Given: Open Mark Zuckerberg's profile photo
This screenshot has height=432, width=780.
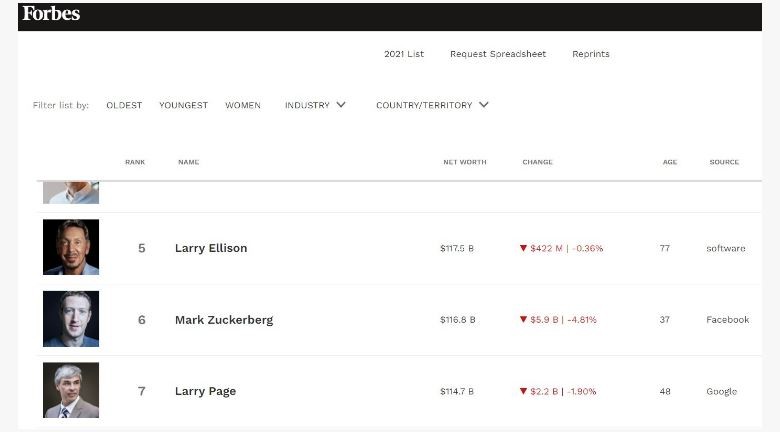Looking at the screenshot, I should pyautogui.click(x=71, y=319).
